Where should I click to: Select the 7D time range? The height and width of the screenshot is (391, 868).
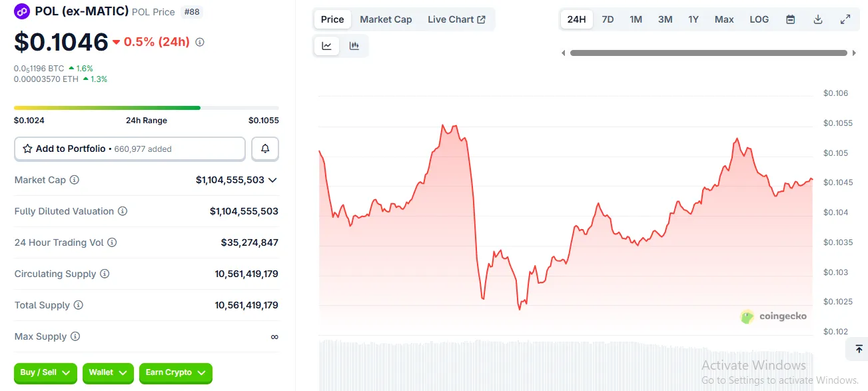[x=607, y=19]
